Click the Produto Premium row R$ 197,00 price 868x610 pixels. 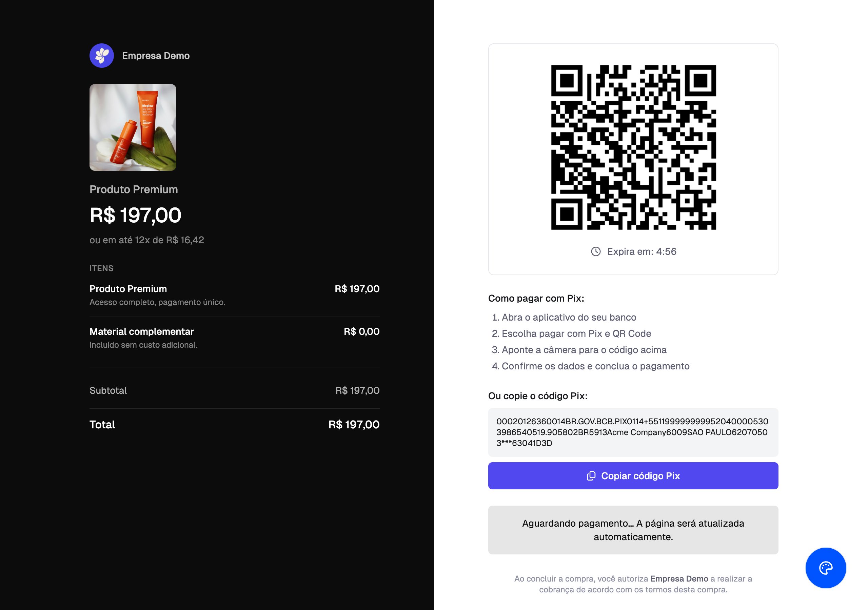coord(357,289)
